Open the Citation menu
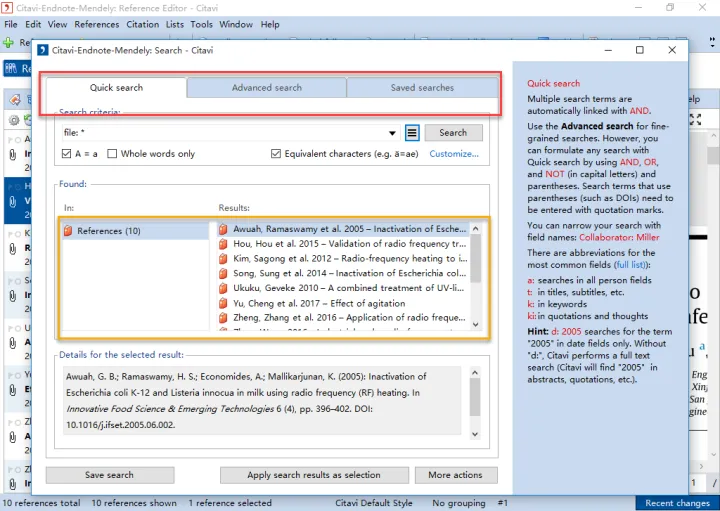 point(142,24)
